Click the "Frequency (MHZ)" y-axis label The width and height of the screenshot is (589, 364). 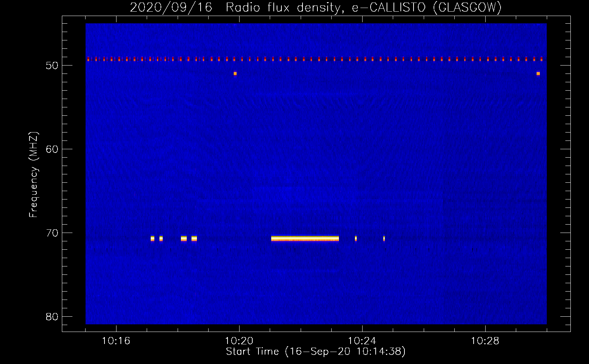click(33, 175)
